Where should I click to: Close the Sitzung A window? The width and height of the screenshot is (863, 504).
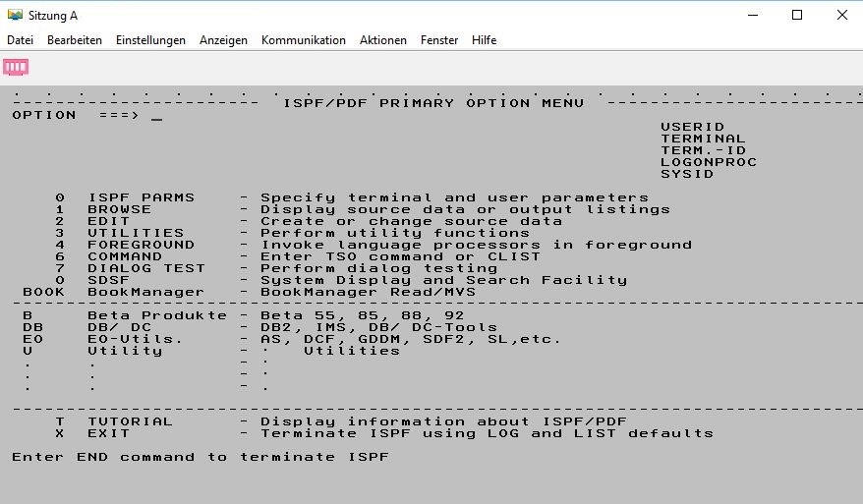(842, 16)
